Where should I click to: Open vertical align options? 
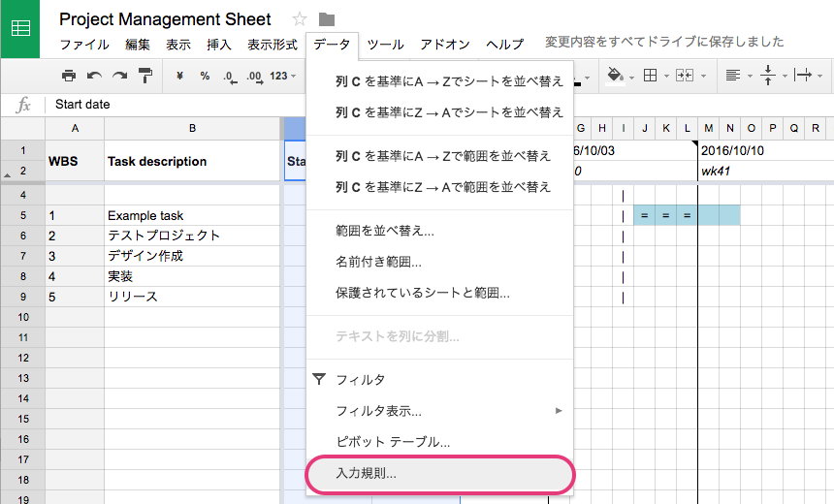click(767, 76)
